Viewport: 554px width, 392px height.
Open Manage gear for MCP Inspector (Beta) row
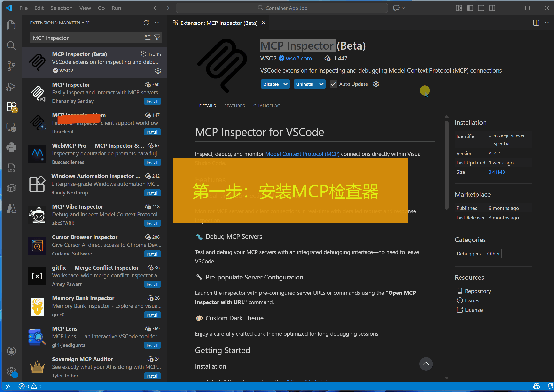point(158,71)
